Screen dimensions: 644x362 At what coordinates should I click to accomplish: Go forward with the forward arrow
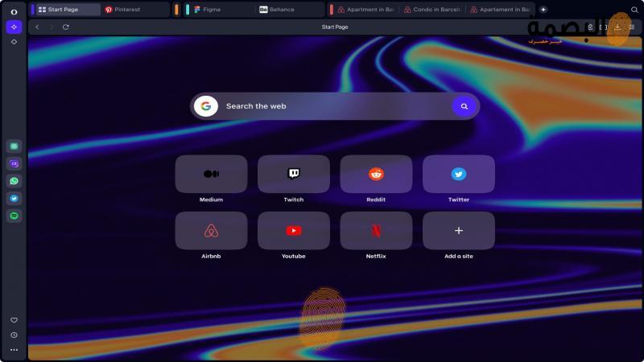tap(52, 27)
